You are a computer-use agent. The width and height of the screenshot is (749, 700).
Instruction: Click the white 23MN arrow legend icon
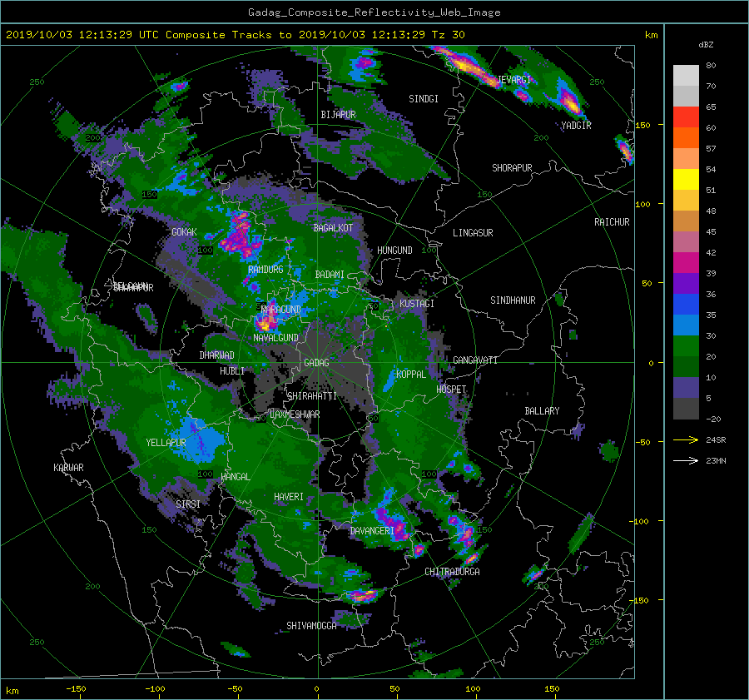(686, 461)
